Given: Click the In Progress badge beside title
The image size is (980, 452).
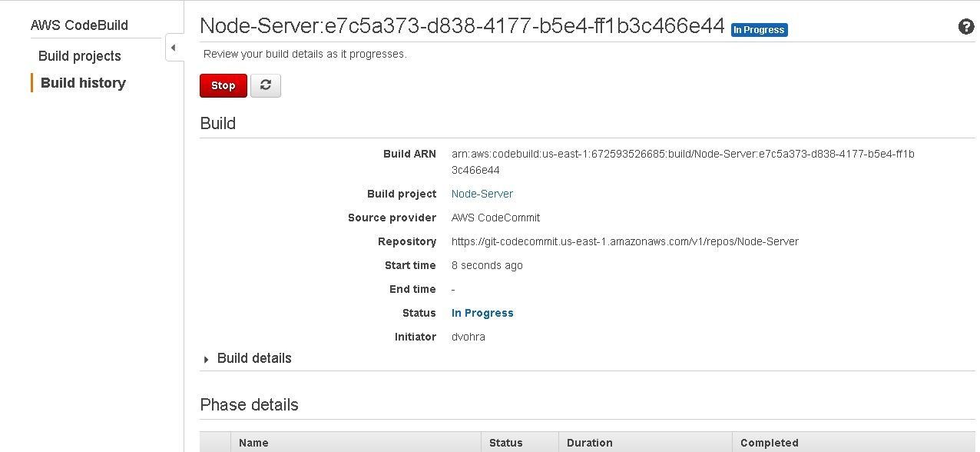Looking at the screenshot, I should click(x=759, y=30).
